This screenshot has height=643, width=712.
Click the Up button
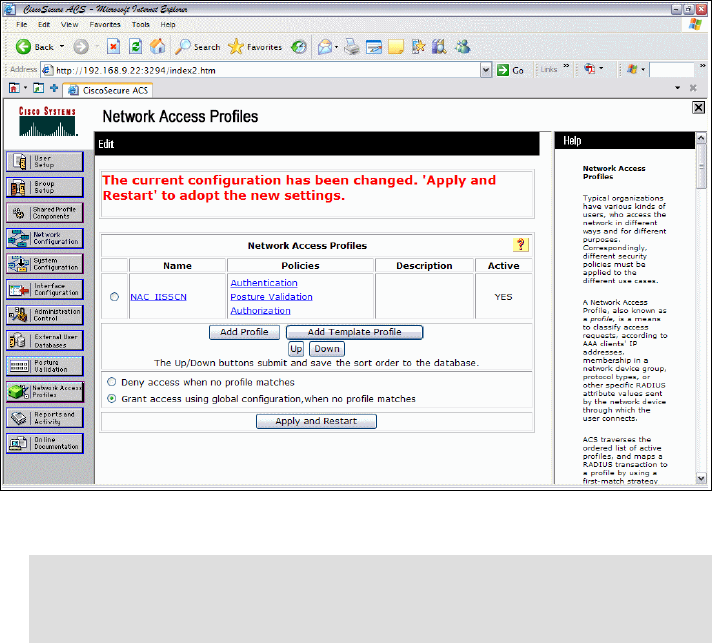[x=296, y=349]
